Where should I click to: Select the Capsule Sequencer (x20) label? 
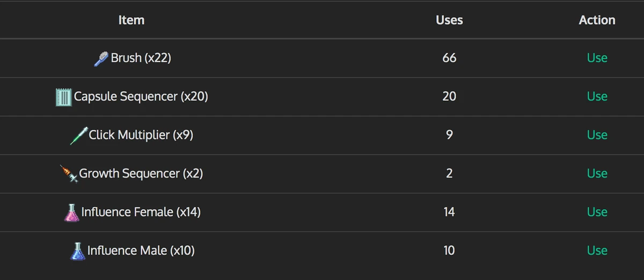click(x=141, y=97)
